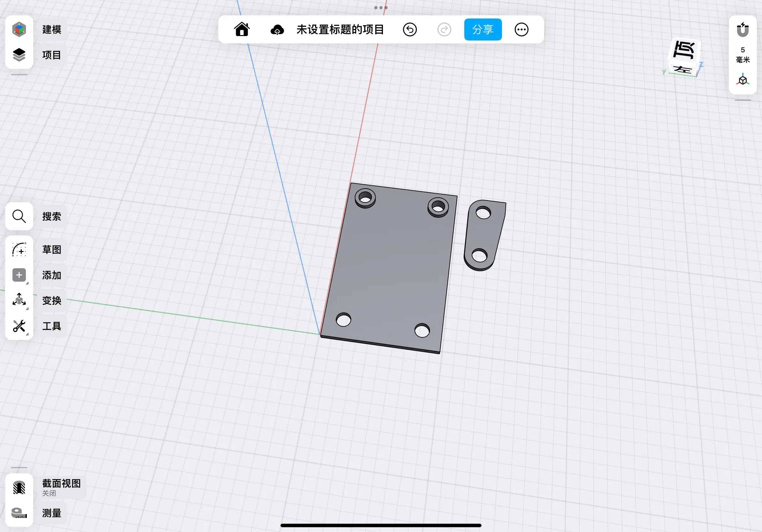Click the 截面视图 关闭 label
This screenshot has width=762, height=532.
[x=61, y=487]
